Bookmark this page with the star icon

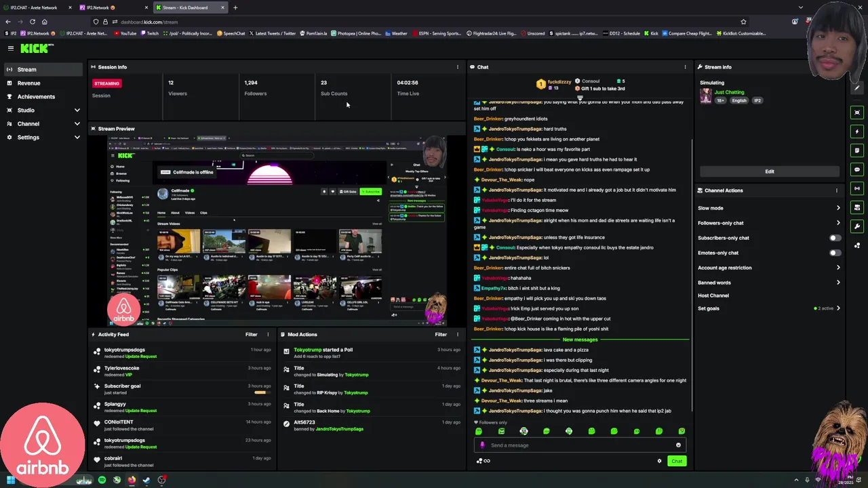point(743,22)
